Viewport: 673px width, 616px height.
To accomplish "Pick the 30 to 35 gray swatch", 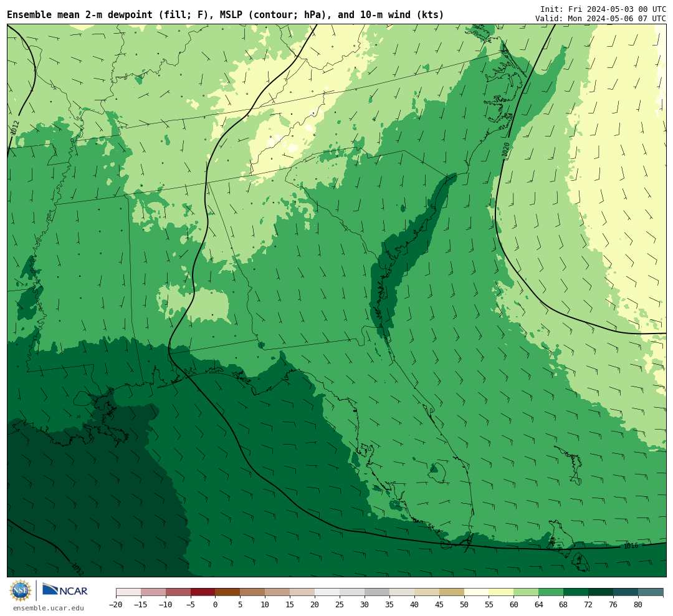I will click(x=377, y=592).
